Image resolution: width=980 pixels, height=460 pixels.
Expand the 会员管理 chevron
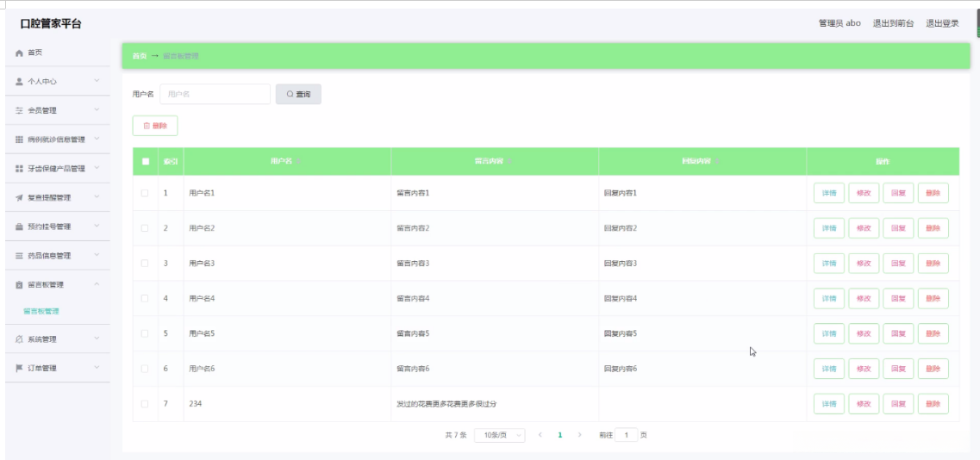pos(97,110)
